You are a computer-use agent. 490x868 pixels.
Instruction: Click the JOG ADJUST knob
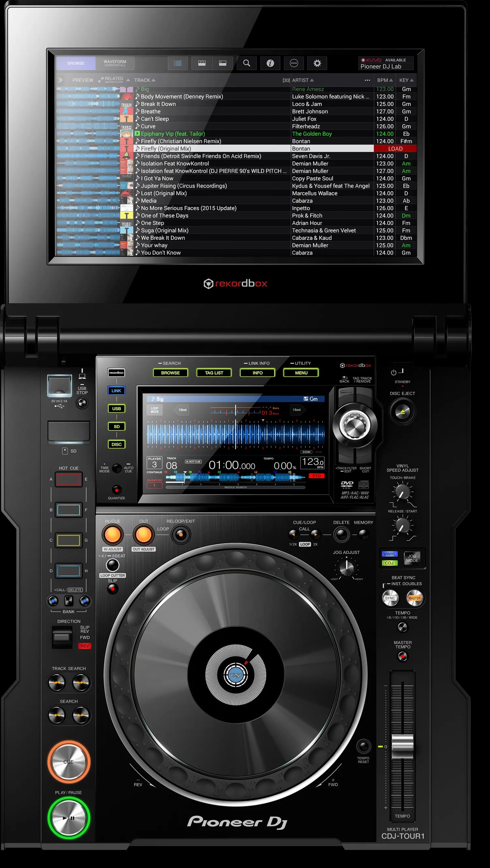pos(347,569)
